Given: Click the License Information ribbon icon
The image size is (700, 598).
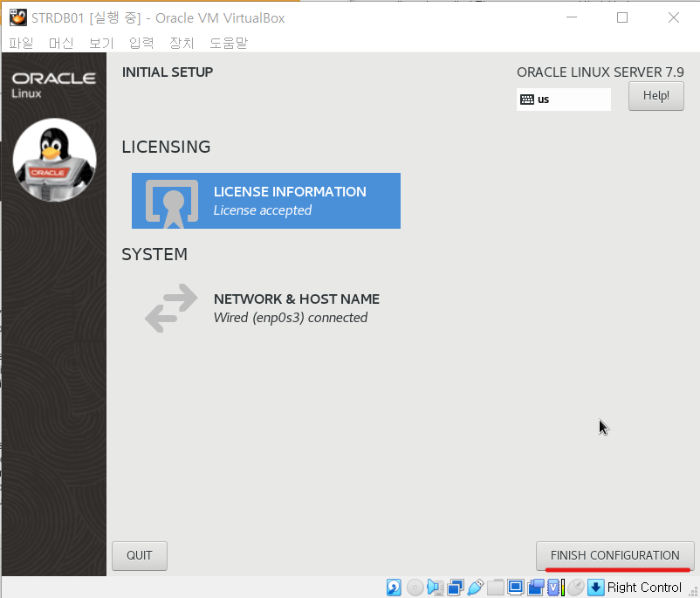Looking at the screenshot, I should point(172,203).
